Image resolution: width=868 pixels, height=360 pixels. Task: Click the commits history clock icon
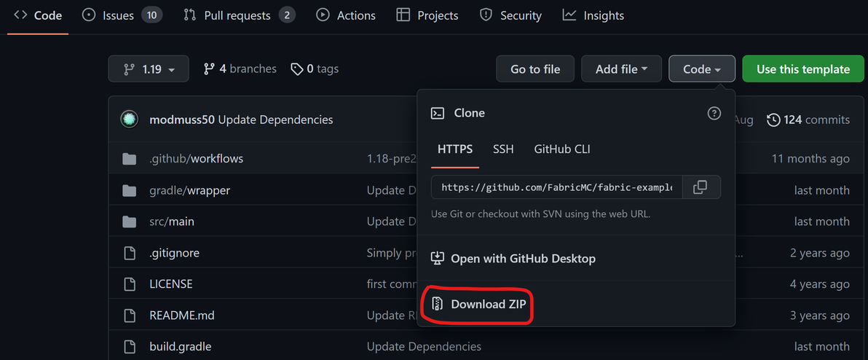pos(773,120)
